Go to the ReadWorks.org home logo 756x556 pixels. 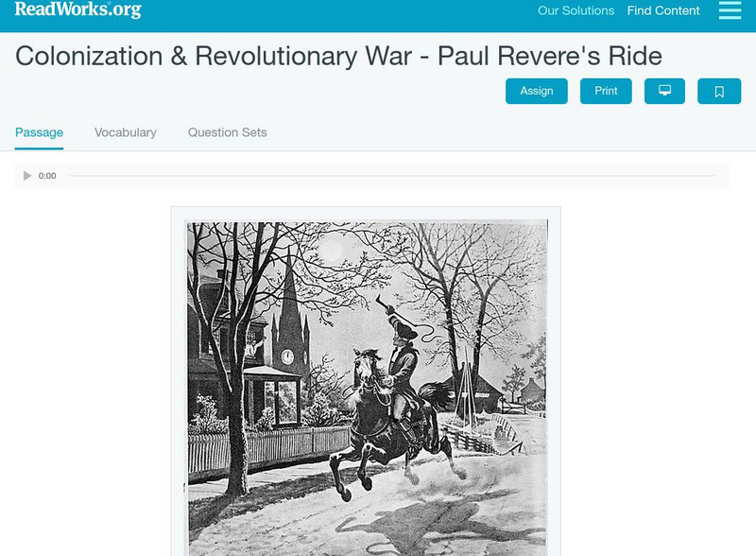[78, 9]
